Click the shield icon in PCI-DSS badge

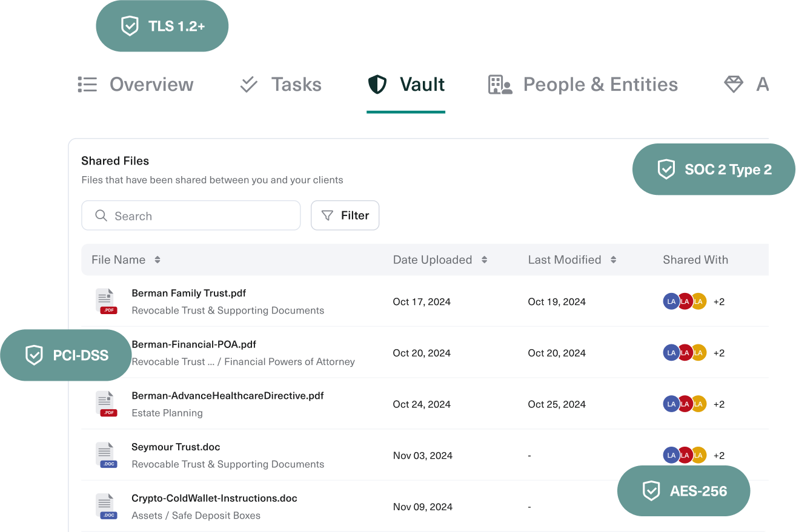click(x=34, y=355)
